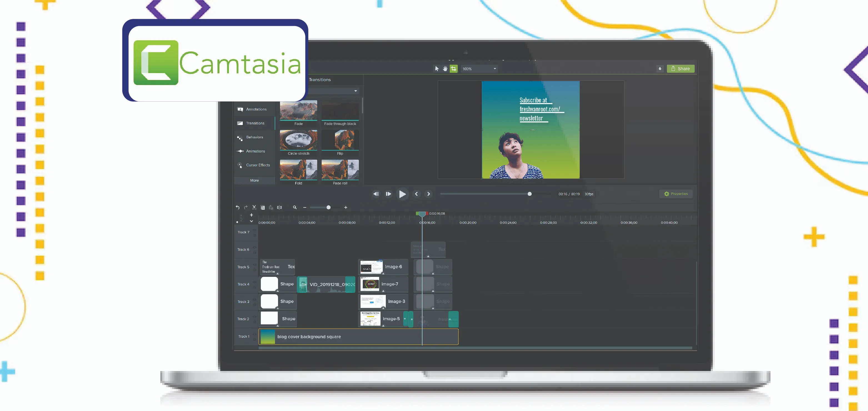Jump to previous clip marker
This screenshot has width=868, height=411.
(416, 194)
